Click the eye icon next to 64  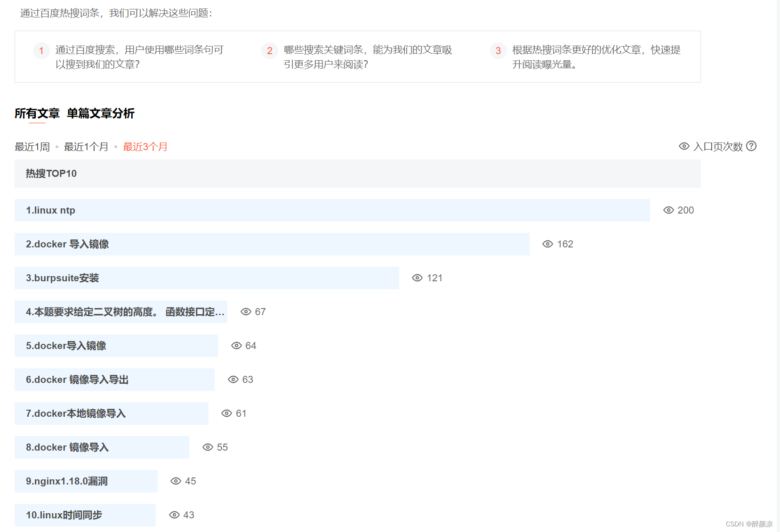[236, 346]
